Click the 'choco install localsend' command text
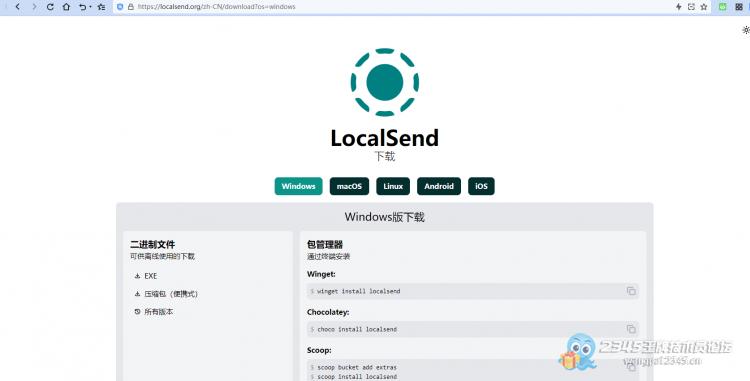Screen dimensions: 750x381 click(357, 329)
